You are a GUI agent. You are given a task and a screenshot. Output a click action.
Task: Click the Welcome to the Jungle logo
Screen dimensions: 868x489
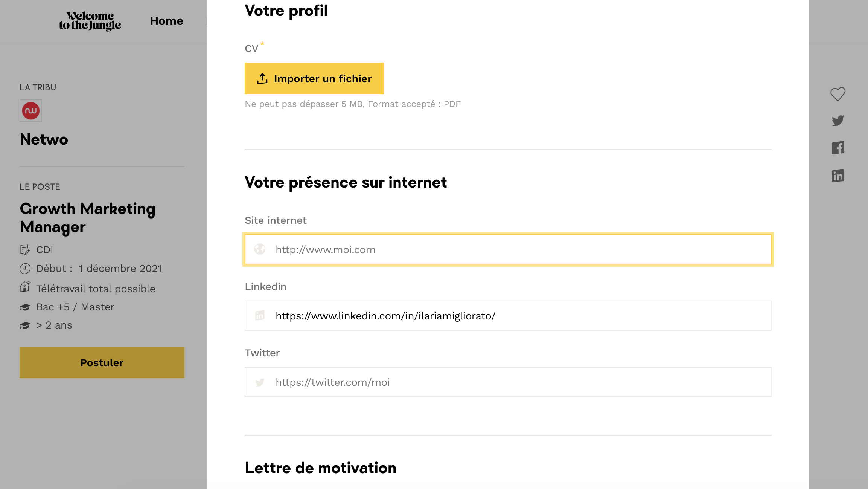point(90,21)
